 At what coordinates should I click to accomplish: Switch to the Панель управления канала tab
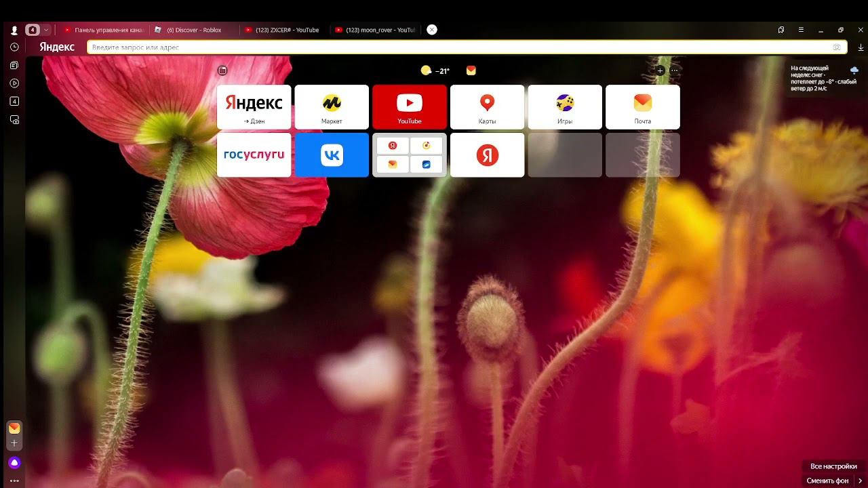tap(104, 30)
